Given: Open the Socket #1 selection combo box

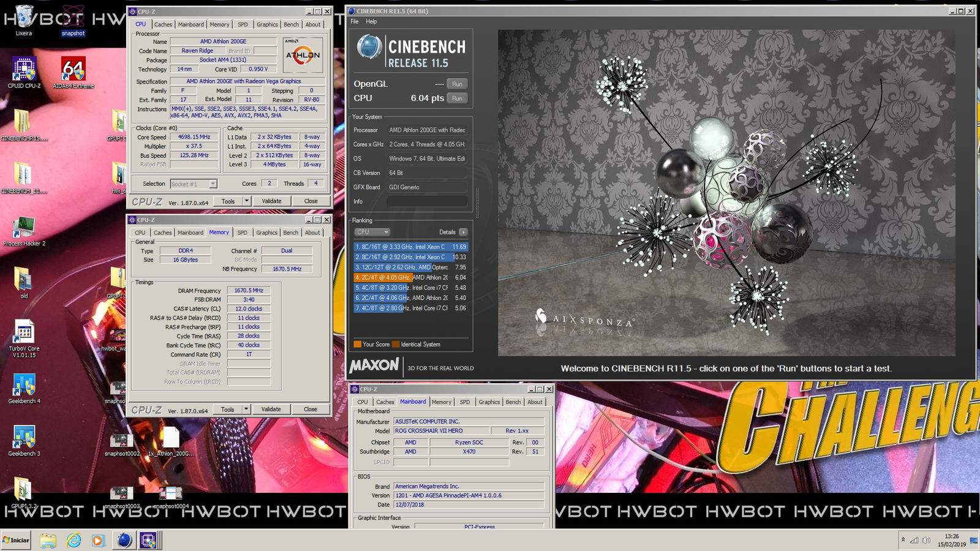Looking at the screenshot, I should point(194,184).
